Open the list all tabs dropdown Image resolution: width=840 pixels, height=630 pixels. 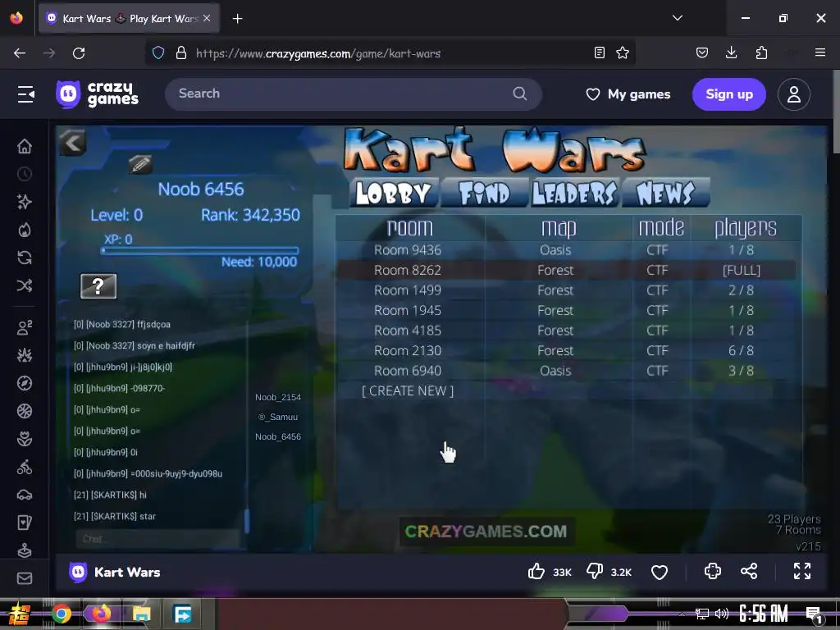(678, 18)
